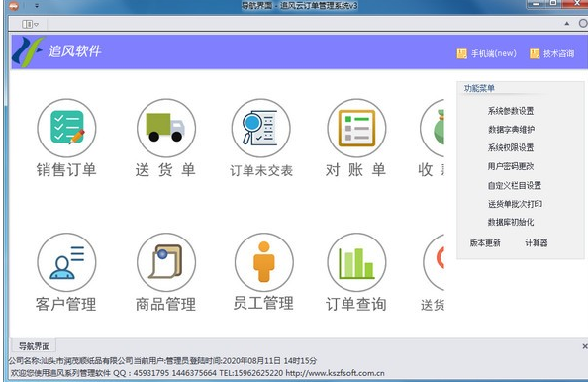588x382 pixels.
Task: Click the 订单未交表 text label
Action: [x=261, y=170]
